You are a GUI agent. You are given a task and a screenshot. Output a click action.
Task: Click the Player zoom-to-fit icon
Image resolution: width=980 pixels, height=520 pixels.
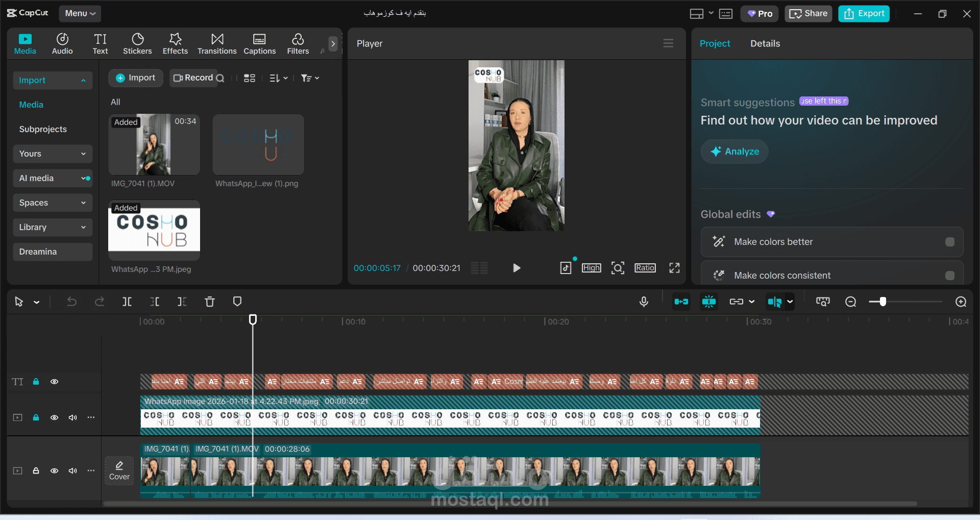618,268
